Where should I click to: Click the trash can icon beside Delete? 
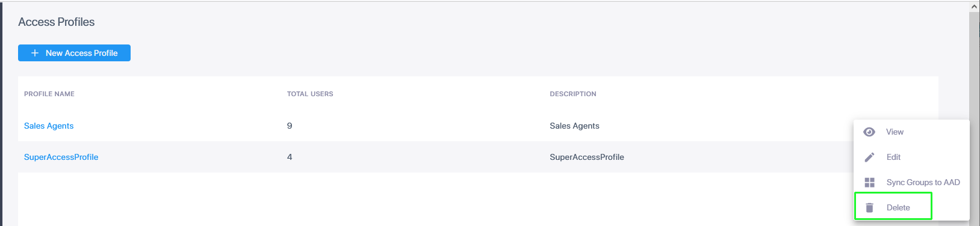point(869,207)
